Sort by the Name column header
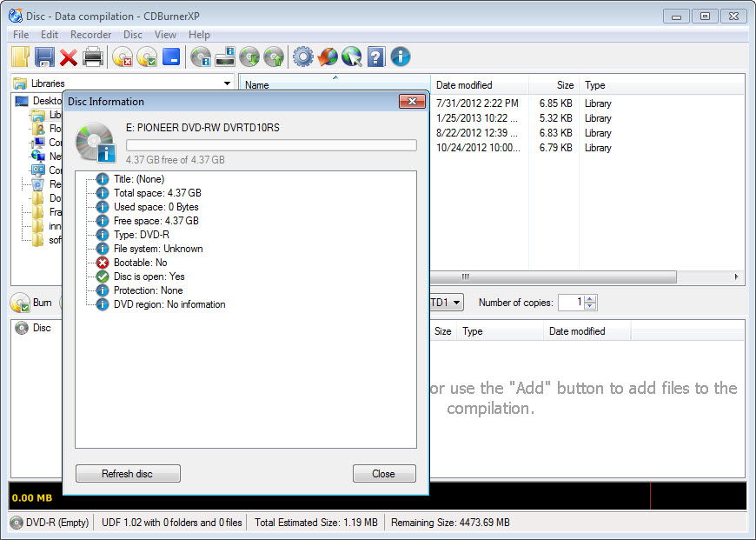The image size is (756, 540). coord(335,84)
